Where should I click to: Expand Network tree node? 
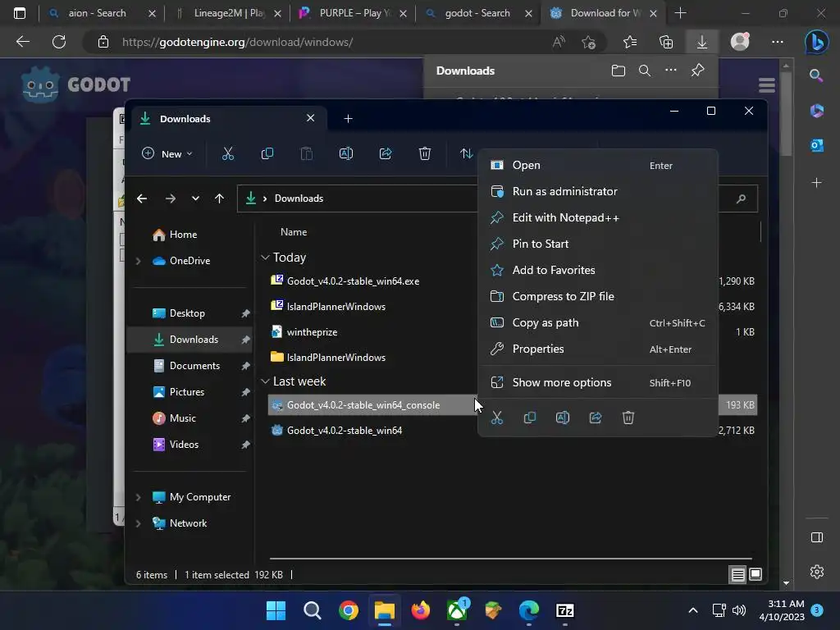138,523
